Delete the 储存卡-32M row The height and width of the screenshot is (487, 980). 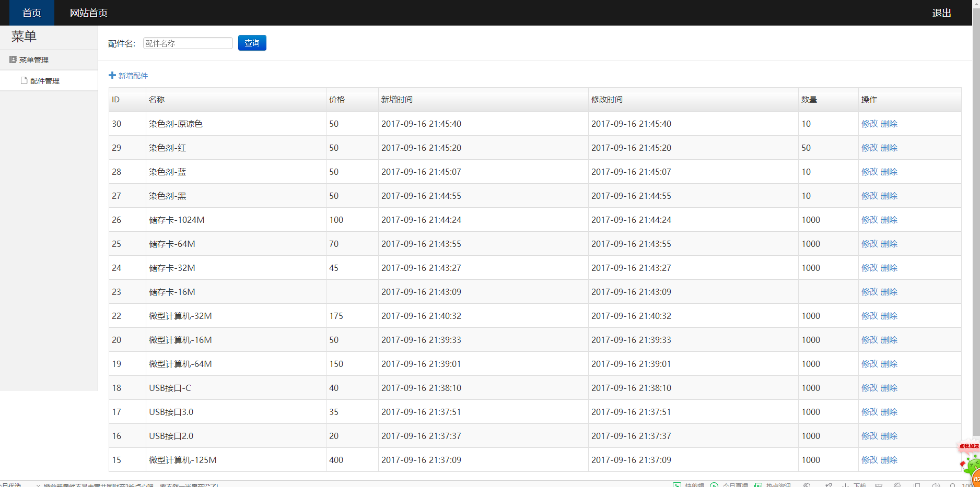click(889, 268)
